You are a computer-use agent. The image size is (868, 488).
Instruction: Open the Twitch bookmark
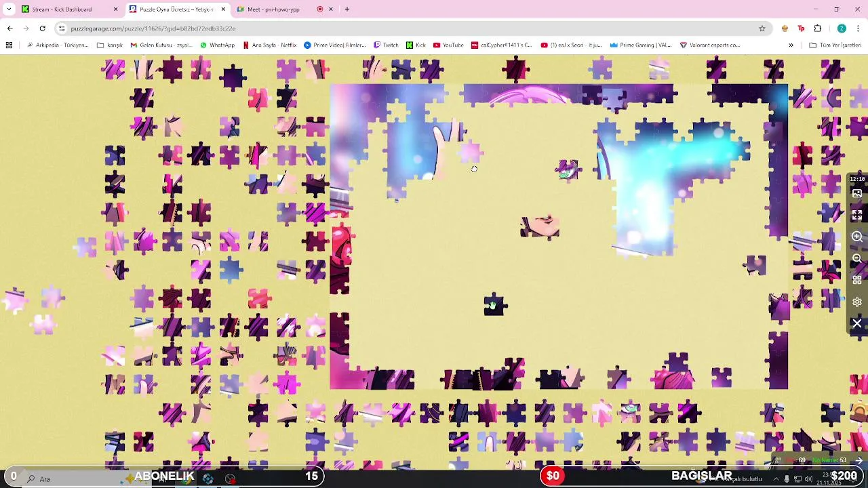pyautogui.click(x=386, y=45)
